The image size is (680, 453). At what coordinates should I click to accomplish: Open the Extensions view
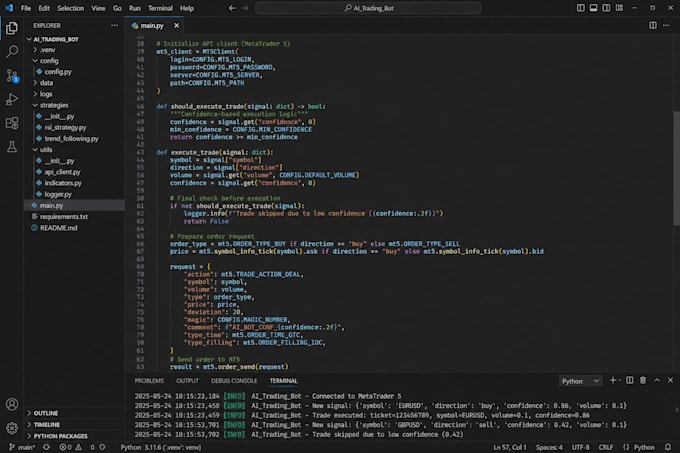(12, 123)
